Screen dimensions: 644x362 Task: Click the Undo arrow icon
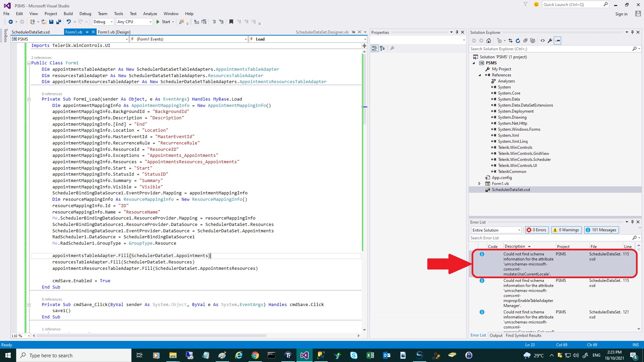68,22
